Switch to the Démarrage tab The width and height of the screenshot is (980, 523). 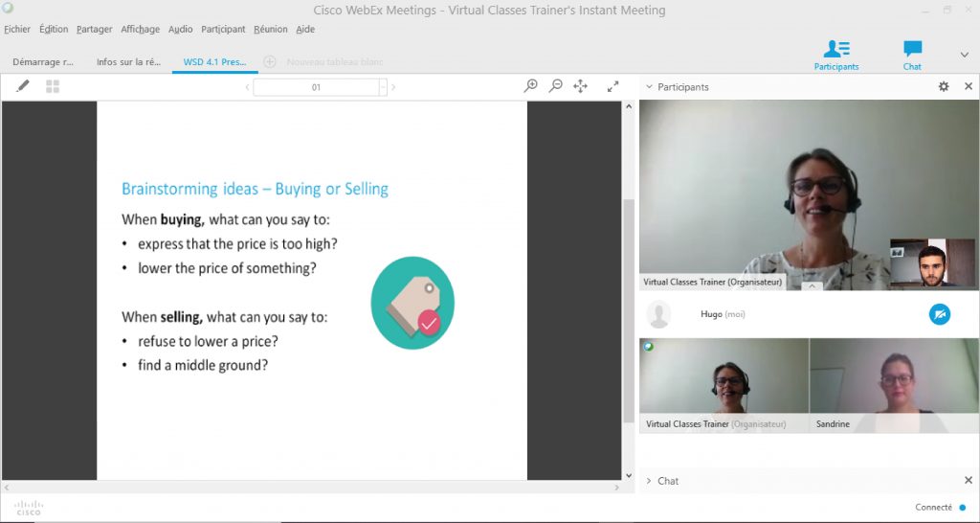pyautogui.click(x=42, y=62)
